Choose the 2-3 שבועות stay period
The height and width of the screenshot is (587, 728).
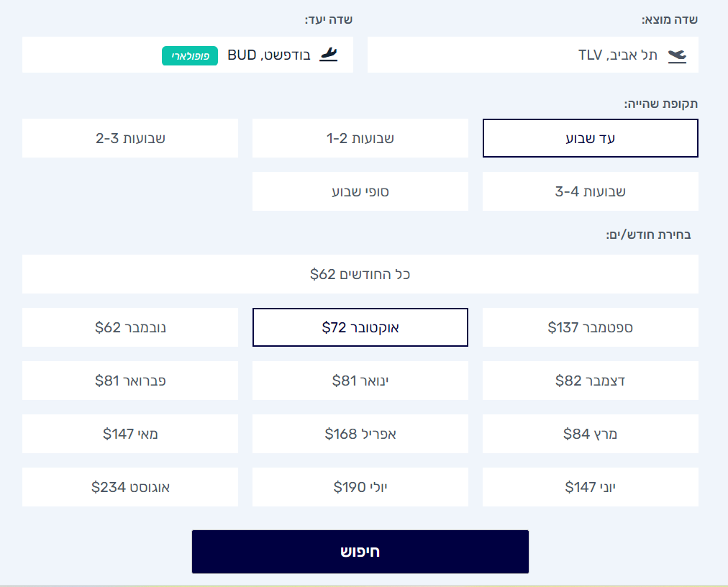pyautogui.click(x=130, y=138)
